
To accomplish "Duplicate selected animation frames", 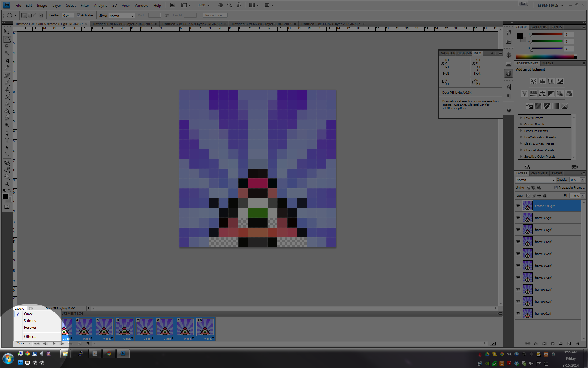I will tap(80, 343).
